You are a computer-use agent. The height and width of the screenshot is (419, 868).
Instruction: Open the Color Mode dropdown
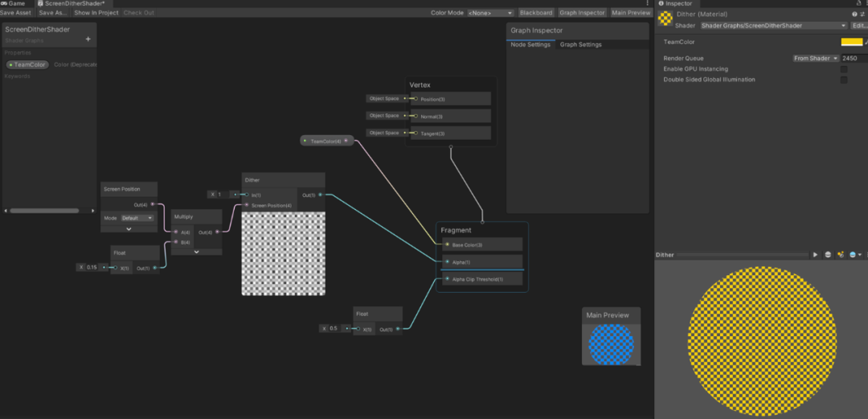point(490,13)
